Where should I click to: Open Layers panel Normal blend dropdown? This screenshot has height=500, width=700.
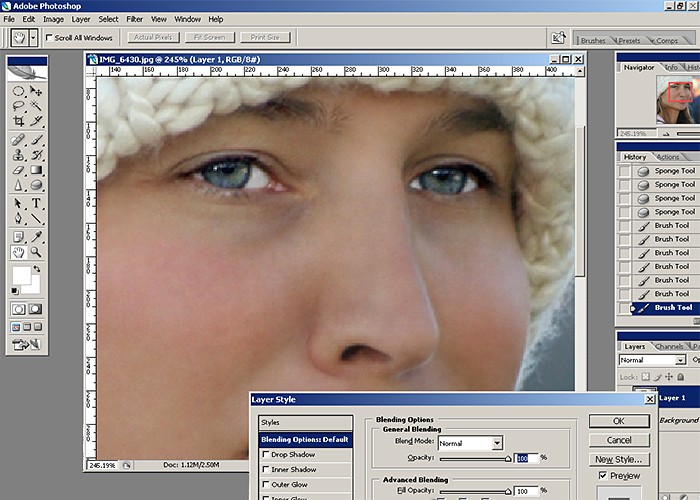click(680, 360)
